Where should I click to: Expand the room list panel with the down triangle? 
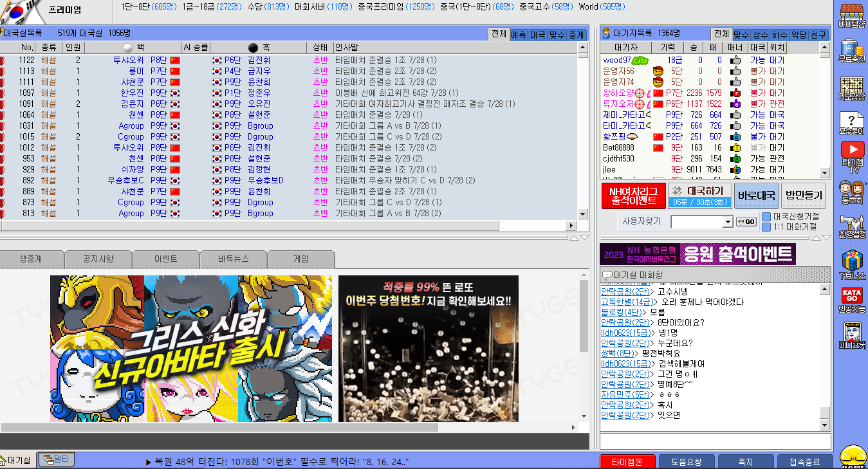tap(584, 238)
